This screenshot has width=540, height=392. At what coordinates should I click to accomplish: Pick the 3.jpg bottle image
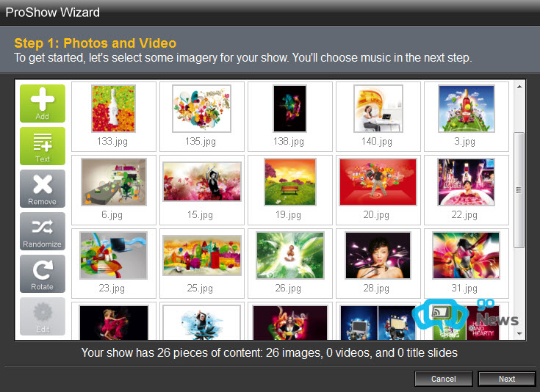coord(467,109)
